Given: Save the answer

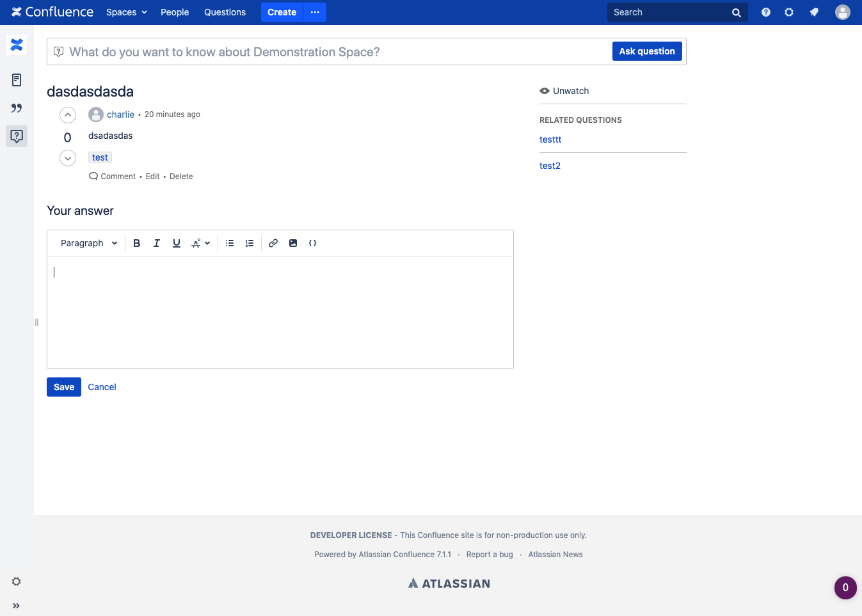Looking at the screenshot, I should coord(64,387).
